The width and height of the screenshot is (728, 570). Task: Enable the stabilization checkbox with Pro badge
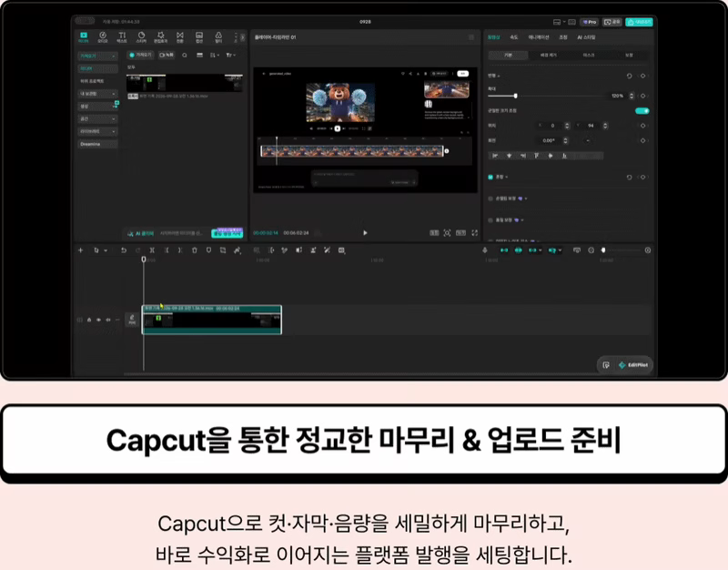[x=490, y=198]
